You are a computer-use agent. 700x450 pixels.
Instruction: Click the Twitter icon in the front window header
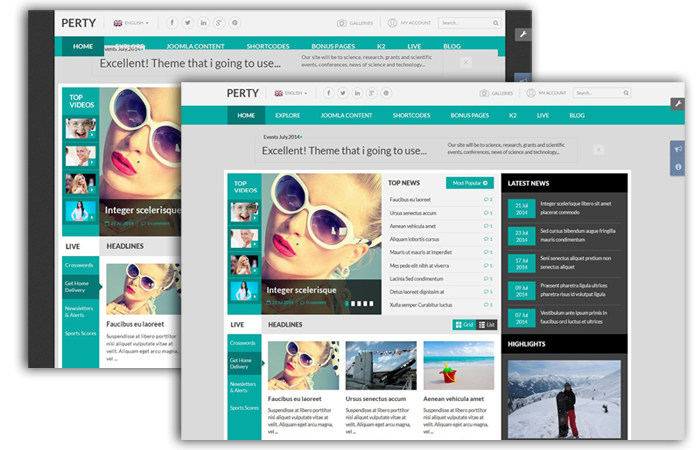click(x=343, y=93)
